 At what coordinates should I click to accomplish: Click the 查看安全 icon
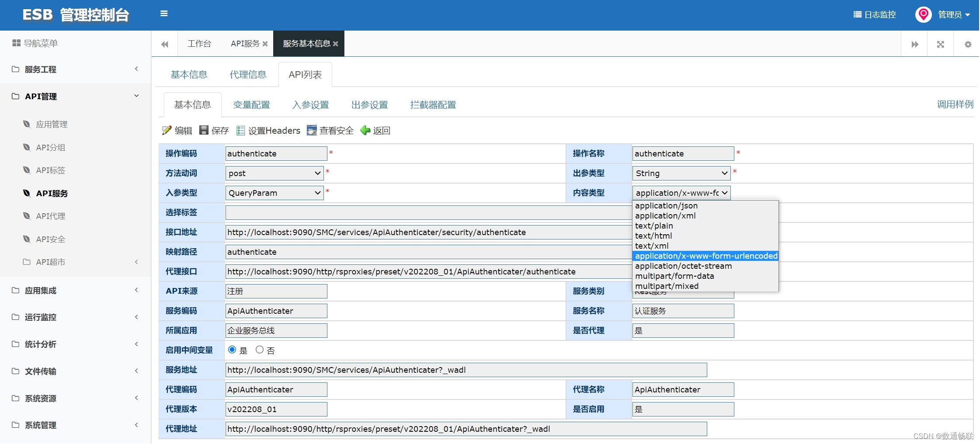[312, 130]
